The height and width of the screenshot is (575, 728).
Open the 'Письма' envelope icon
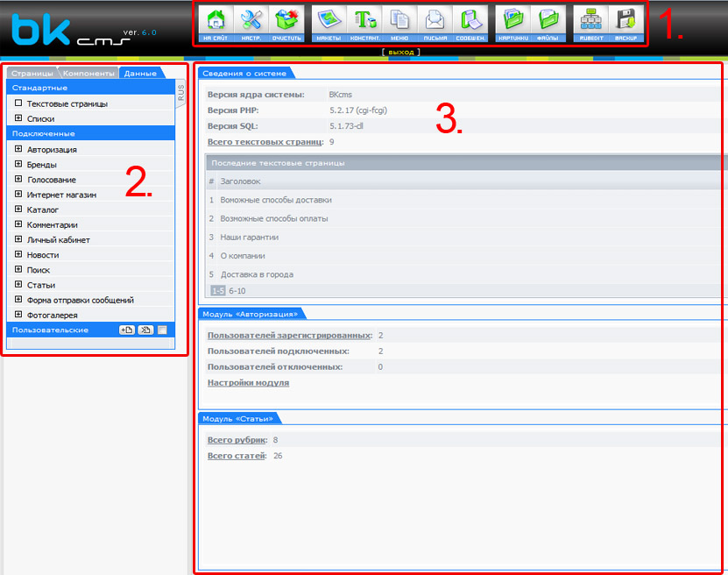(x=435, y=25)
